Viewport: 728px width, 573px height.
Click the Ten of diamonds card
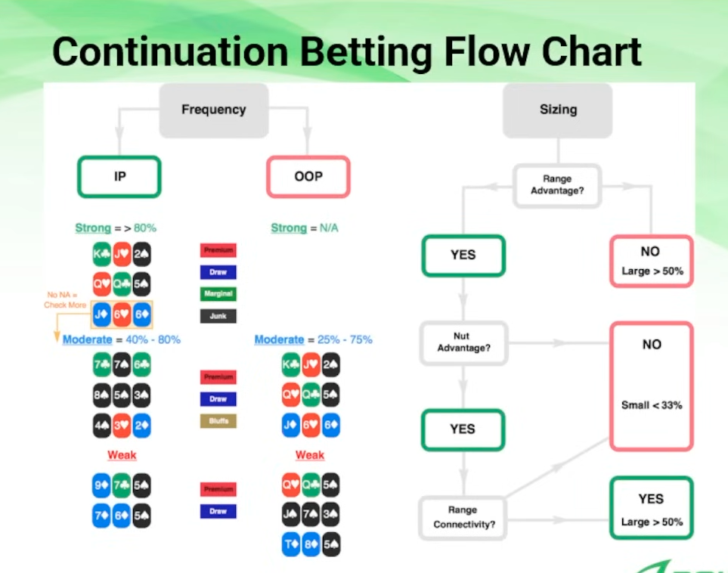click(291, 544)
